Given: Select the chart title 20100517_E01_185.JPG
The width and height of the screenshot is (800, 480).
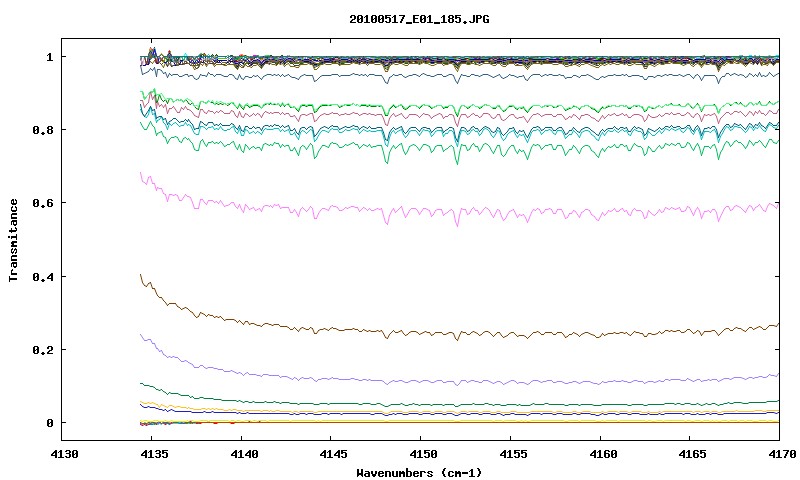Looking at the screenshot, I should [x=419, y=19].
